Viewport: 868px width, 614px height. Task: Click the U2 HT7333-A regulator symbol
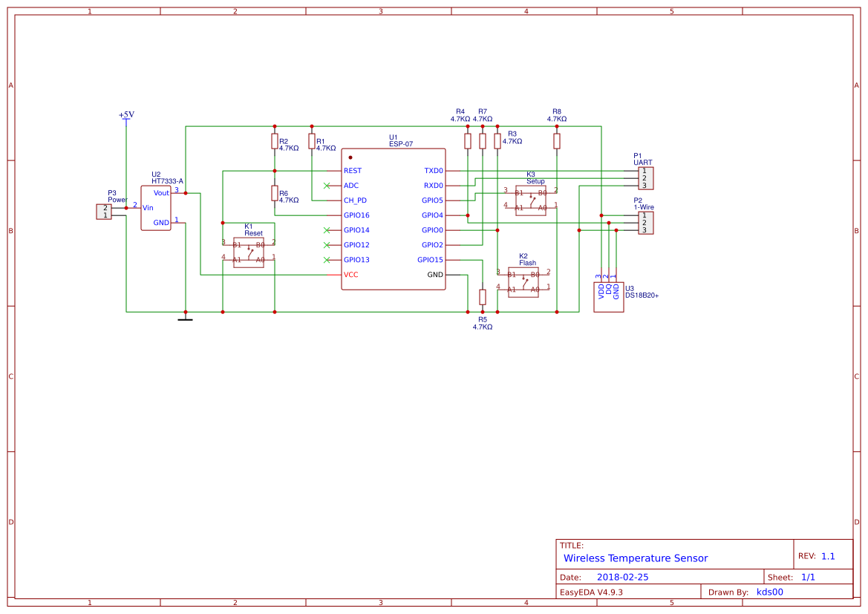point(155,208)
